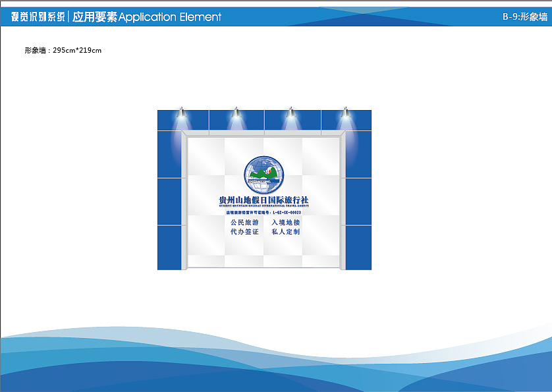Click the license number line L-GZ-CK-00023
This screenshot has height=392, width=552.
click(x=263, y=212)
